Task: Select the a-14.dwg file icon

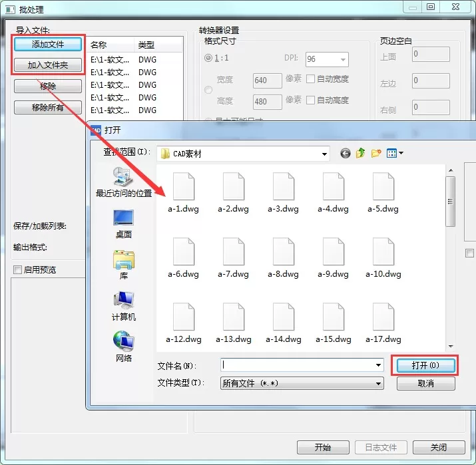Action: coord(284,317)
